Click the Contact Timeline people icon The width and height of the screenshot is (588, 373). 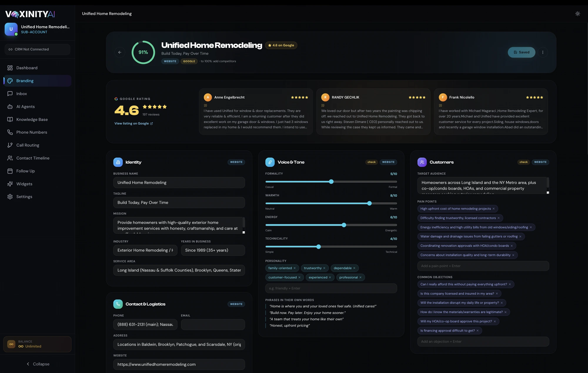(x=10, y=158)
